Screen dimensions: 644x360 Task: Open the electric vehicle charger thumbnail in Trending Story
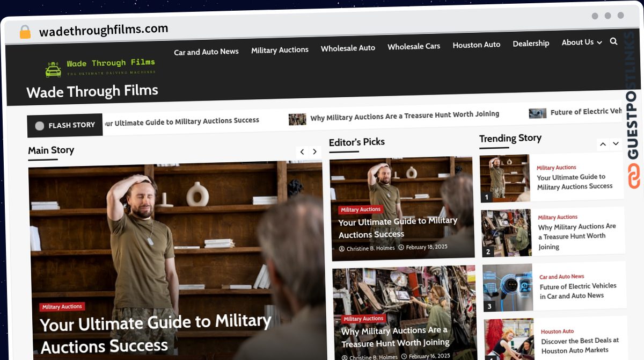pyautogui.click(x=508, y=287)
